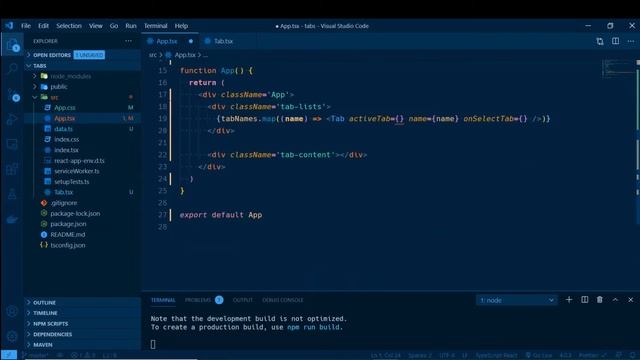
Task: Open the File menu
Action: coord(26,26)
